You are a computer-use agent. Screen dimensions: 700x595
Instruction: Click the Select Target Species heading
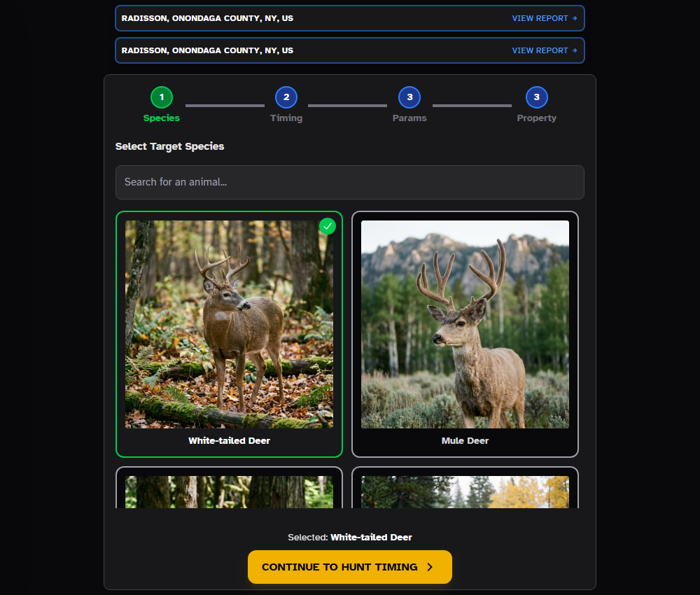tap(169, 146)
